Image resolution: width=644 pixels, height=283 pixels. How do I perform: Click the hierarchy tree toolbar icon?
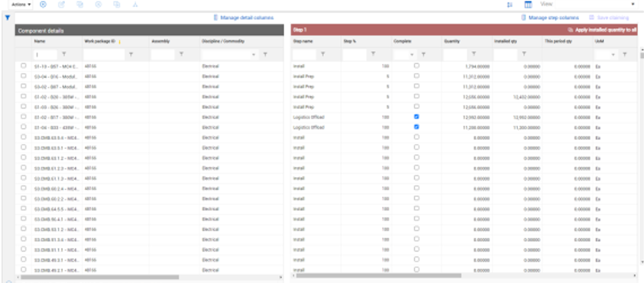tap(135, 5)
